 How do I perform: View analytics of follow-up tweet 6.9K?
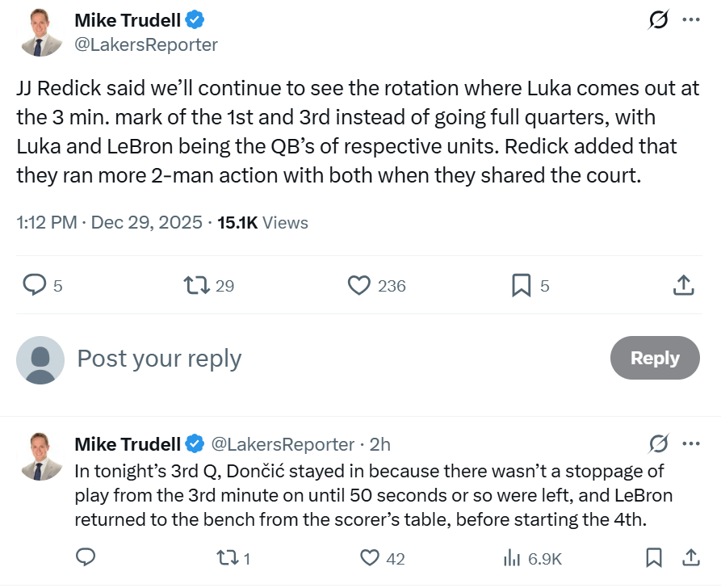click(512, 557)
